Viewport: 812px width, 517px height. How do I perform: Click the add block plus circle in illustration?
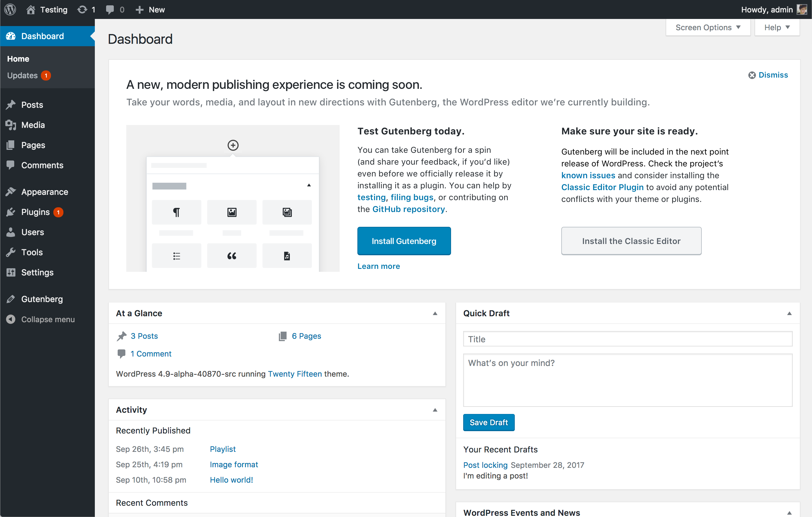(x=233, y=145)
